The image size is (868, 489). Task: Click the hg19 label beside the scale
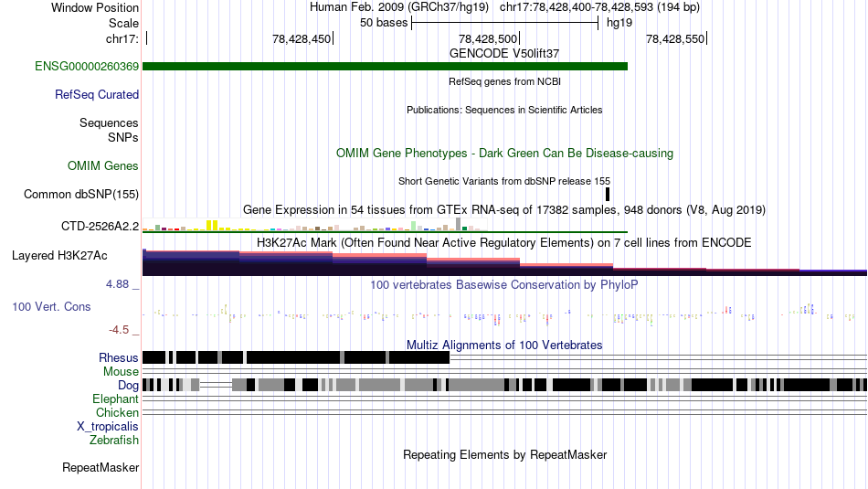[619, 23]
